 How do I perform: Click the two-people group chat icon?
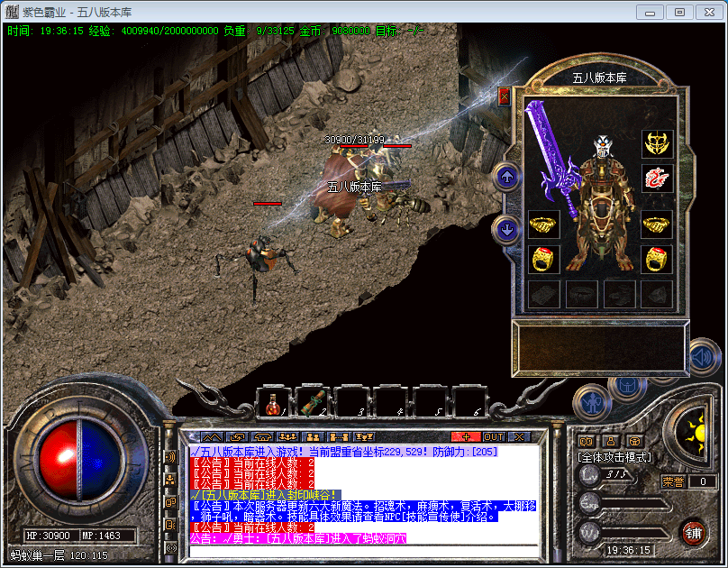pyautogui.click(x=313, y=437)
